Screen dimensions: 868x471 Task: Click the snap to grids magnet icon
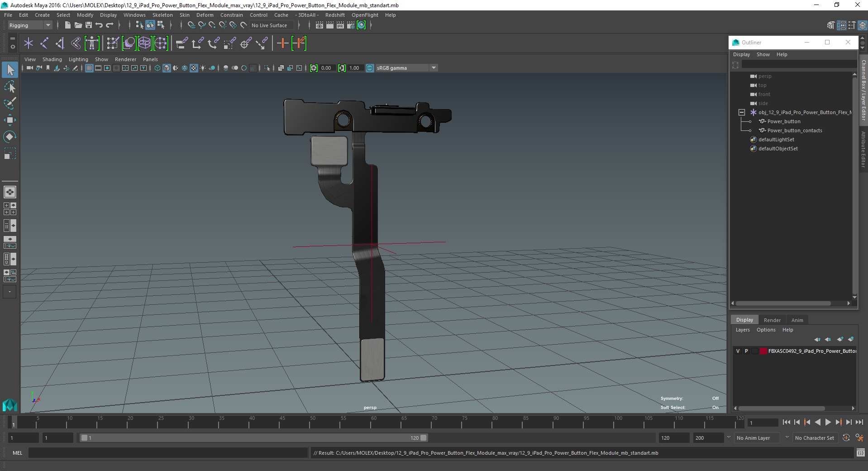pyautogui.click(x=191, y=25)
